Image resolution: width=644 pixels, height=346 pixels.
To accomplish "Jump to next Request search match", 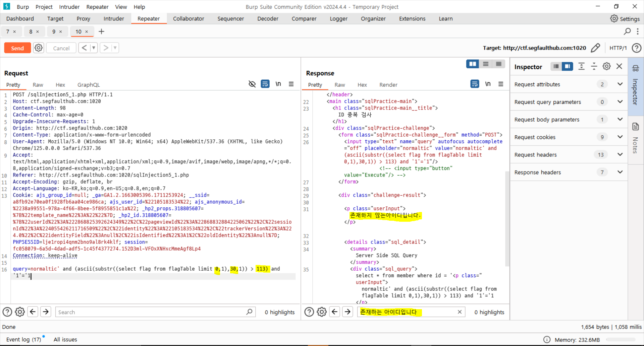I will click(x=46, y=312).
